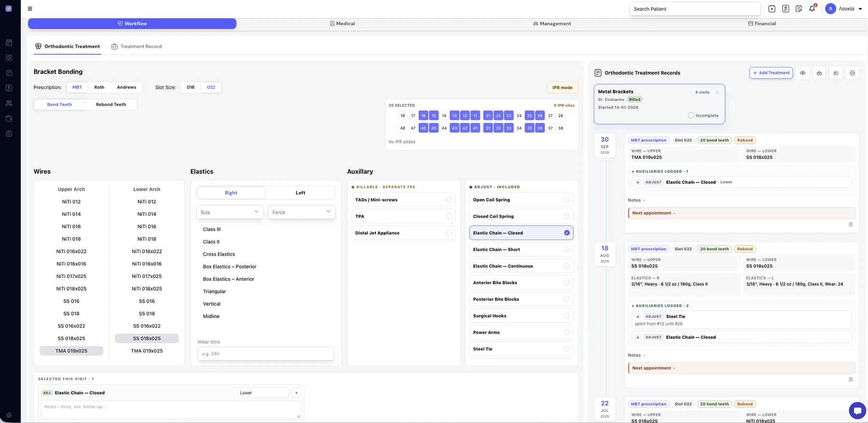
Task: Click the new appointment calendar-plus icon
Action: [x=772, y=9]
